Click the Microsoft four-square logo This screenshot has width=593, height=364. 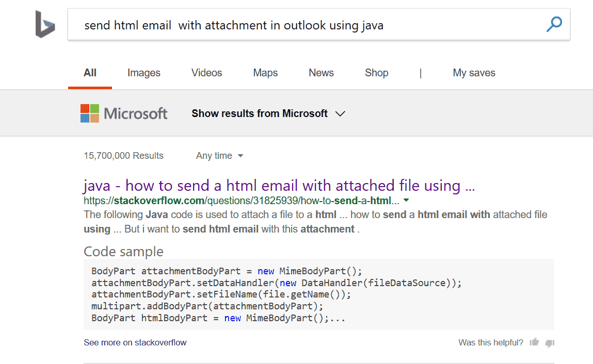pyautogui.click(x=90, y=113)
